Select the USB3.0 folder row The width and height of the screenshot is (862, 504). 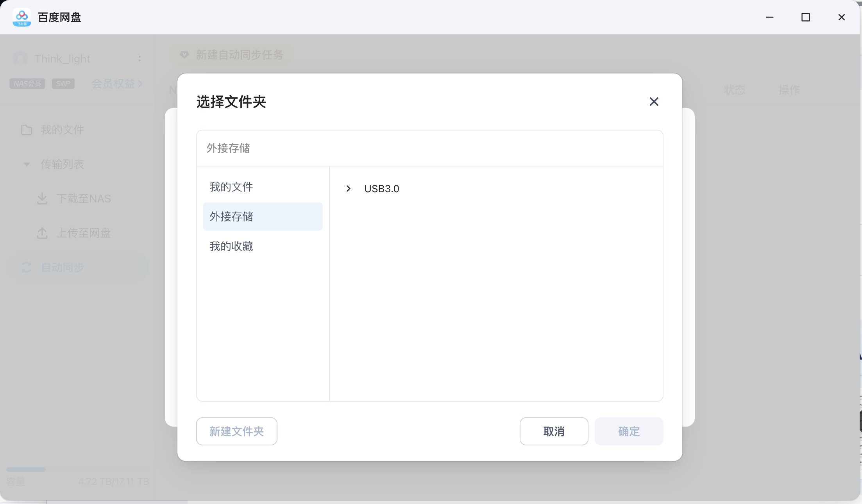(x=496, y=189)
